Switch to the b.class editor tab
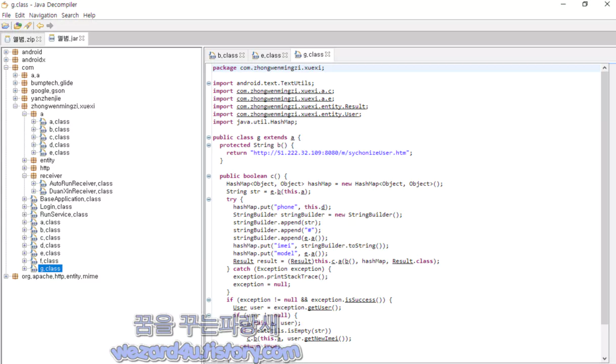This screenshot has height=364, width=616. [227, 55]
